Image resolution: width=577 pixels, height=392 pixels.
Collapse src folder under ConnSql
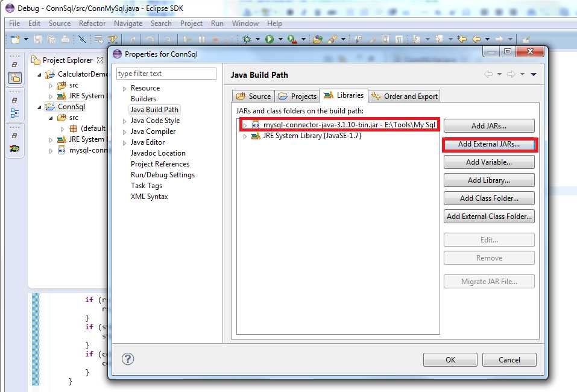(51, 119)
